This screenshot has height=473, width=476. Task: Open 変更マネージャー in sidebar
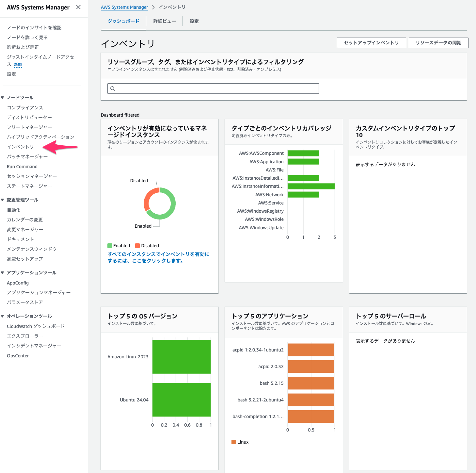25,230
